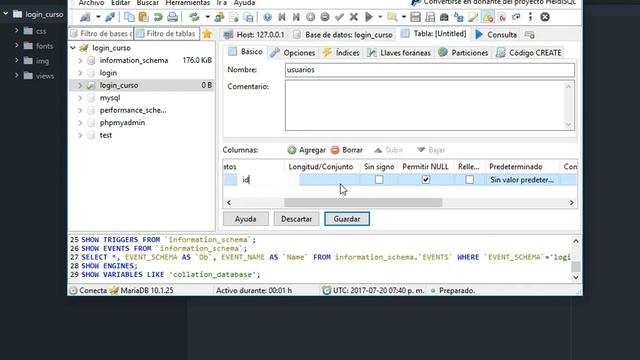Toggle the Sin signo checkbox for id
Image resolution: width=640 pixels, height=360 pixels.
point(379,180)
